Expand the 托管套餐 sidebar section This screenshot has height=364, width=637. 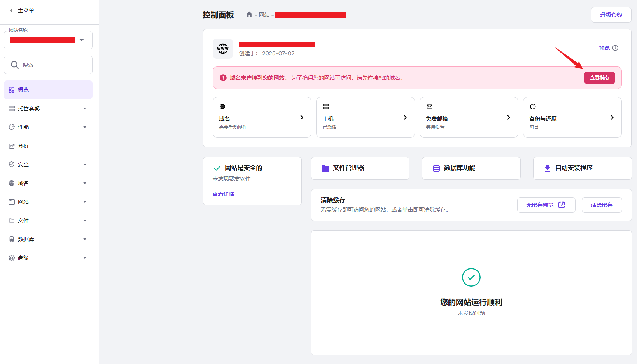[x=48, y=108]
